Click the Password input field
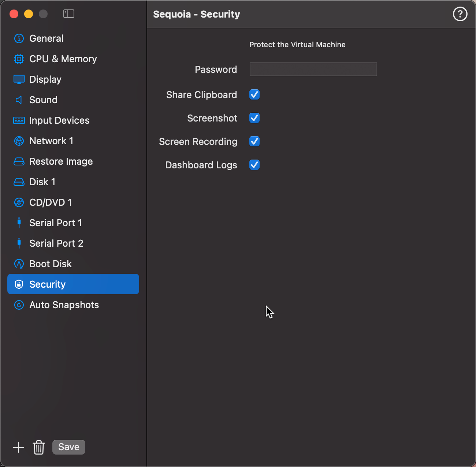Screen dimensions: 476x467 [x=313, y=69]
